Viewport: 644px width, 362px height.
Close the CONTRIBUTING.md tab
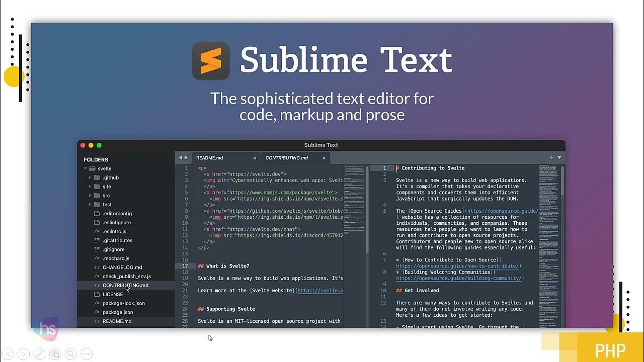(324, 158)
